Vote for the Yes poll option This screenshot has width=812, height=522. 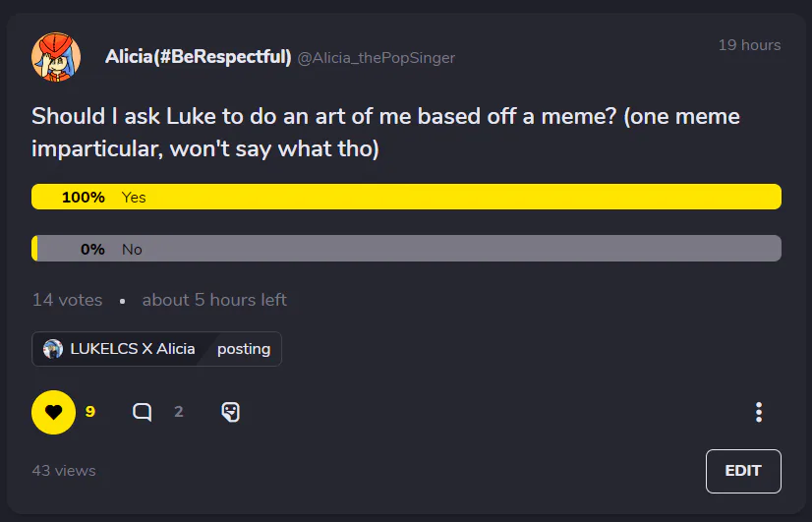[406, 197]
